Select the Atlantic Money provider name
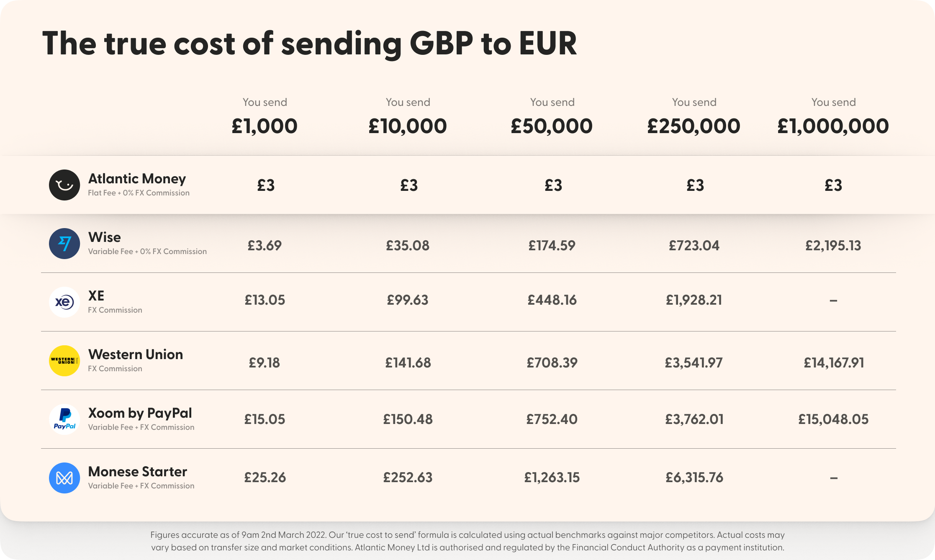Viewport: 935px width, 560px height. click(137, 179)
